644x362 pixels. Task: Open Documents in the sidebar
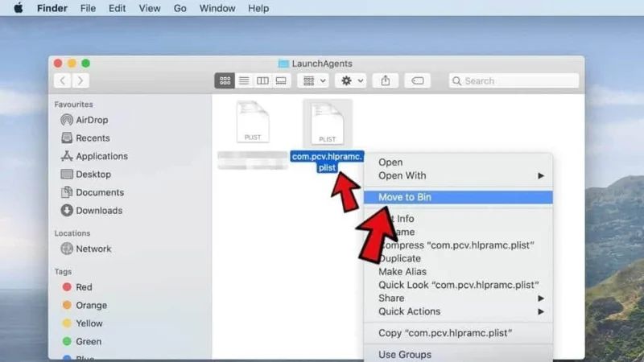pos(93,192)
